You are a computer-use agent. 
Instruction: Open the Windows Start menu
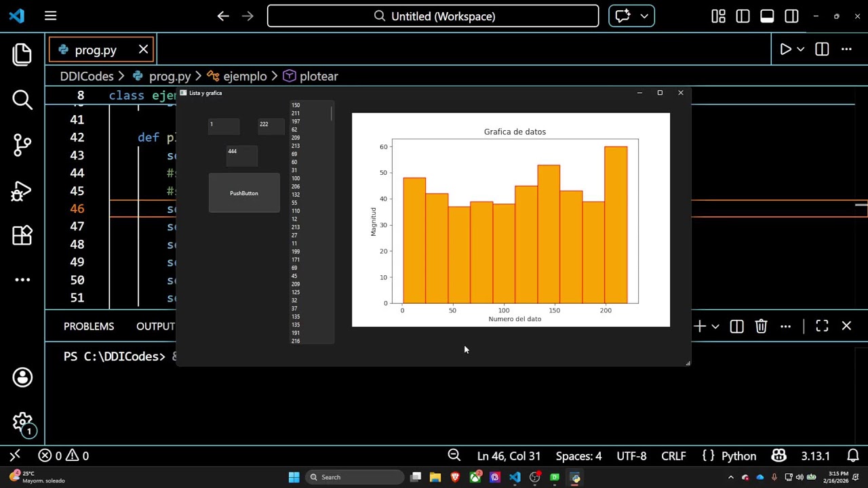tap(294, 477)
